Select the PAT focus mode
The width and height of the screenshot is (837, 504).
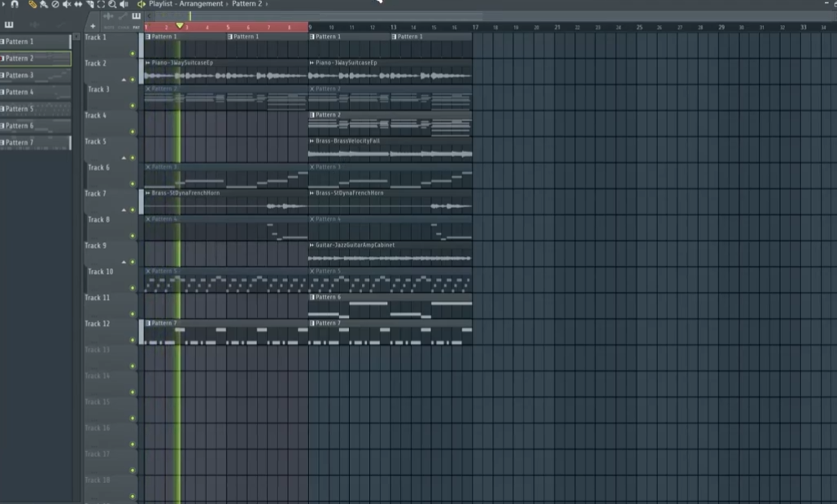click(136, 27)
